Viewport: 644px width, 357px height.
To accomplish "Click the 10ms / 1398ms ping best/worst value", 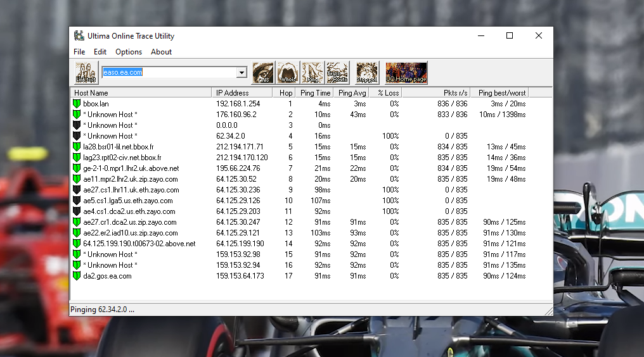I will [502, 115].
